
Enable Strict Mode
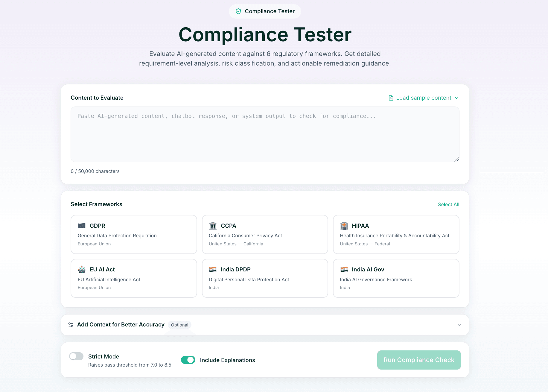point(76,356)
